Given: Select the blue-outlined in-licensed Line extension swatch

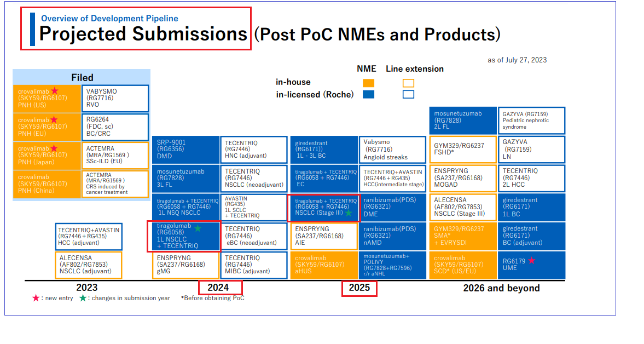Looking at the screenshot, I should point(408,94).
